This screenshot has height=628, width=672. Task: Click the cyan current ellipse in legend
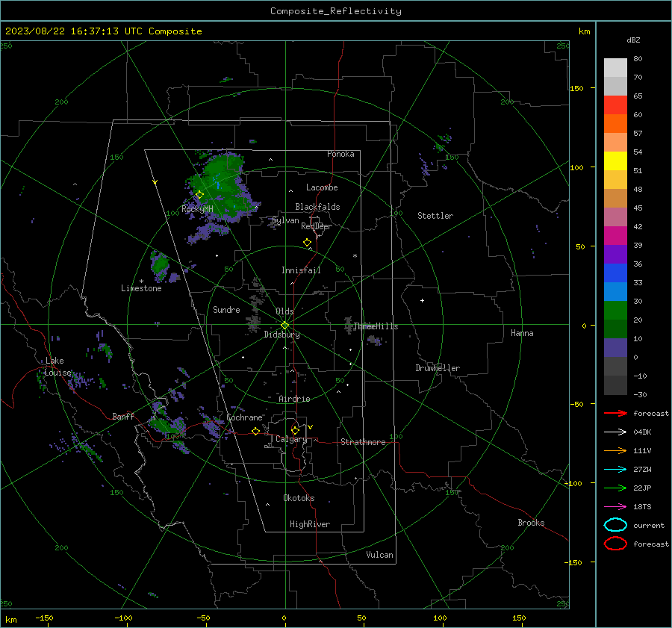(x=615, y=525)
